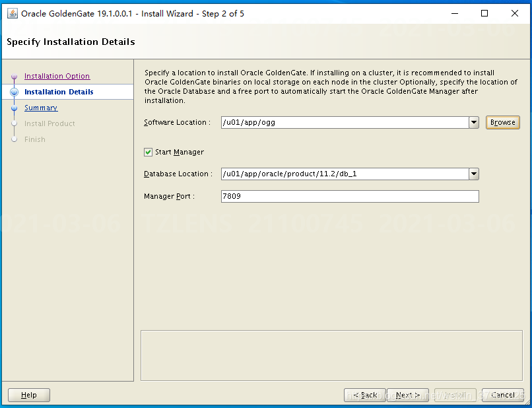This screenshot has width=532, height=408.
Task: Expand the Database Location dropdown arrow
Action: (x=474, y=174)
